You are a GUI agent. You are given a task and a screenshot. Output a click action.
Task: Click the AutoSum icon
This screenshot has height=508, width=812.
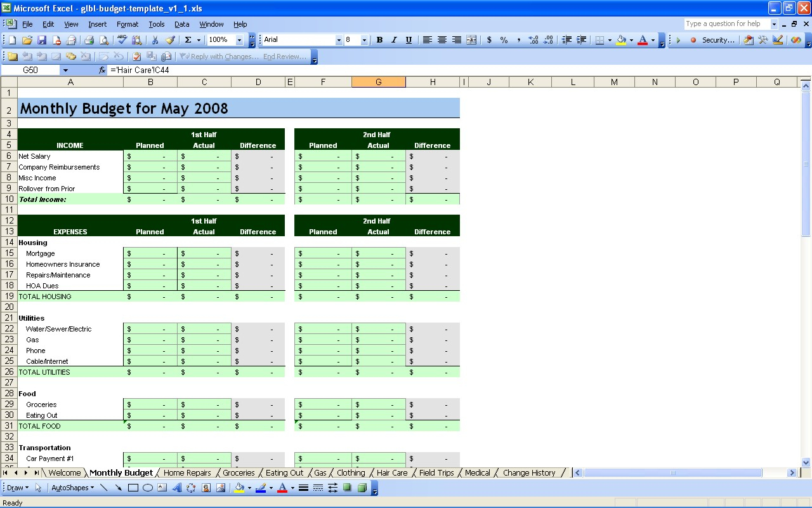[x=188, y=39]
